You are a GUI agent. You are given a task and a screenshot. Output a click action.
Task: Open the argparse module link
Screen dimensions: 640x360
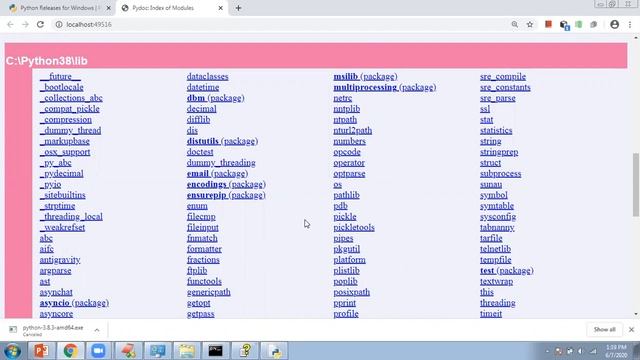[x=56, y=271]
